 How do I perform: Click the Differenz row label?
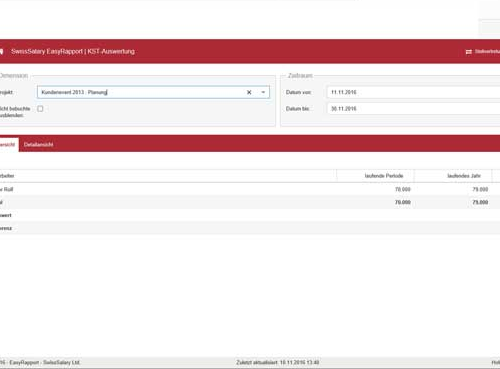tap(6, 228)
